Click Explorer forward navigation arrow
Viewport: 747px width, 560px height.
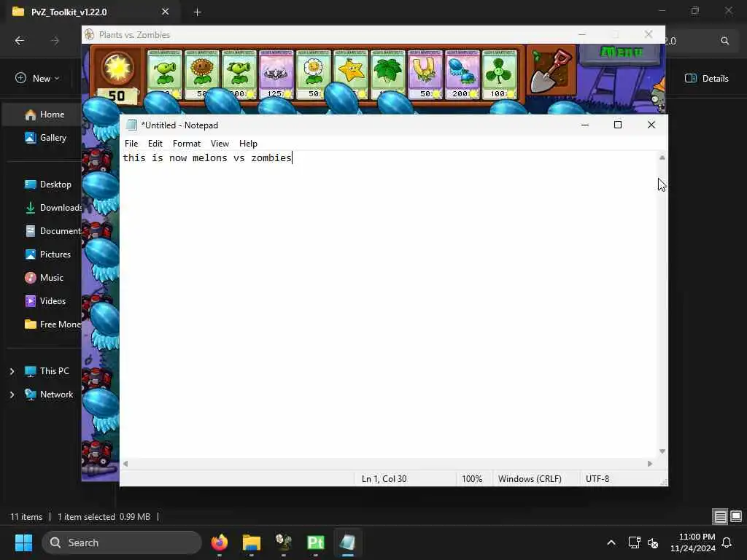point(55,41)
